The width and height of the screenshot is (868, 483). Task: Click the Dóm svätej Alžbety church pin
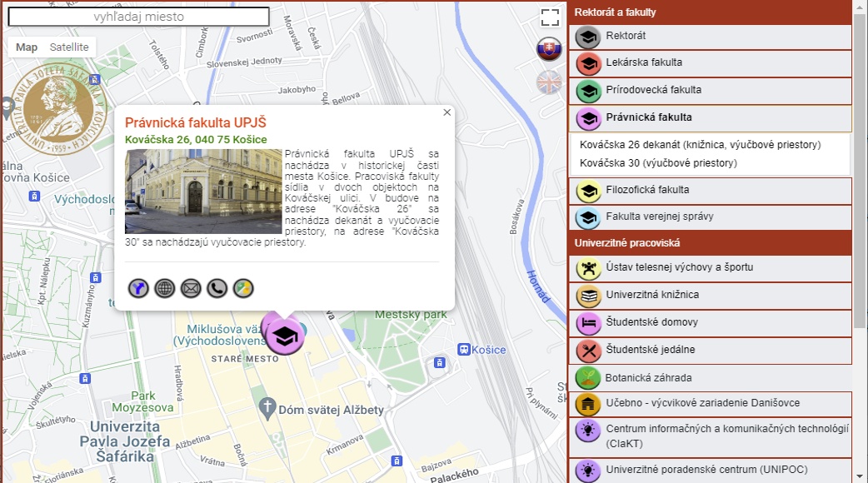(x=267, y=410)
